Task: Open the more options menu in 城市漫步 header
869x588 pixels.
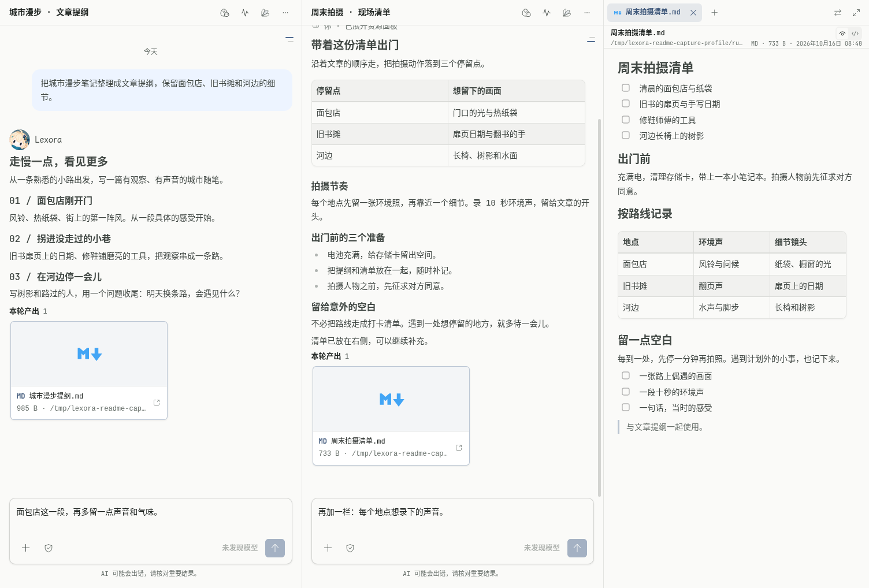Action: click(x=285, y=13)
